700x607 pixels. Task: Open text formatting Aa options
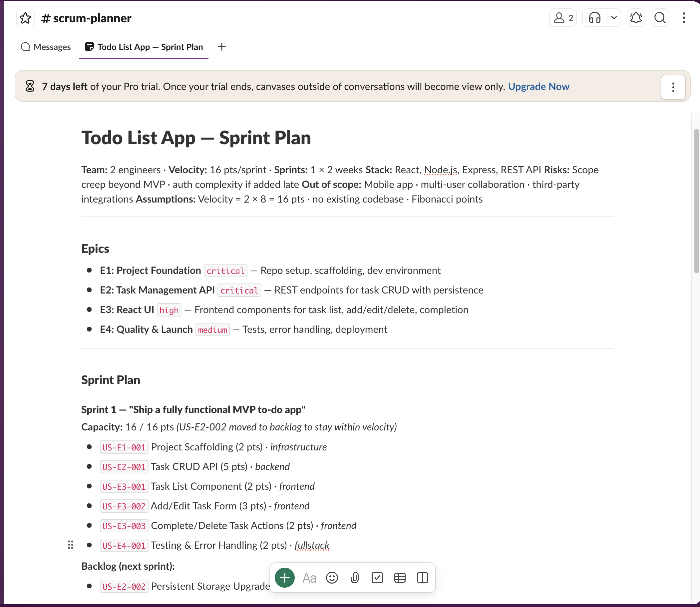pyautogui.click(x=309, y=578)
